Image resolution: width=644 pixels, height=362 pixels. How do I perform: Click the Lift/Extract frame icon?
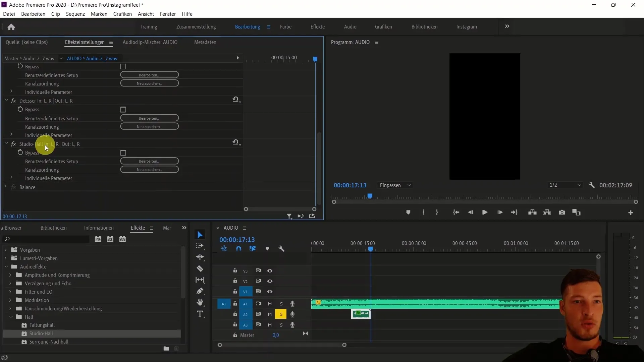[x=533, y=213]
